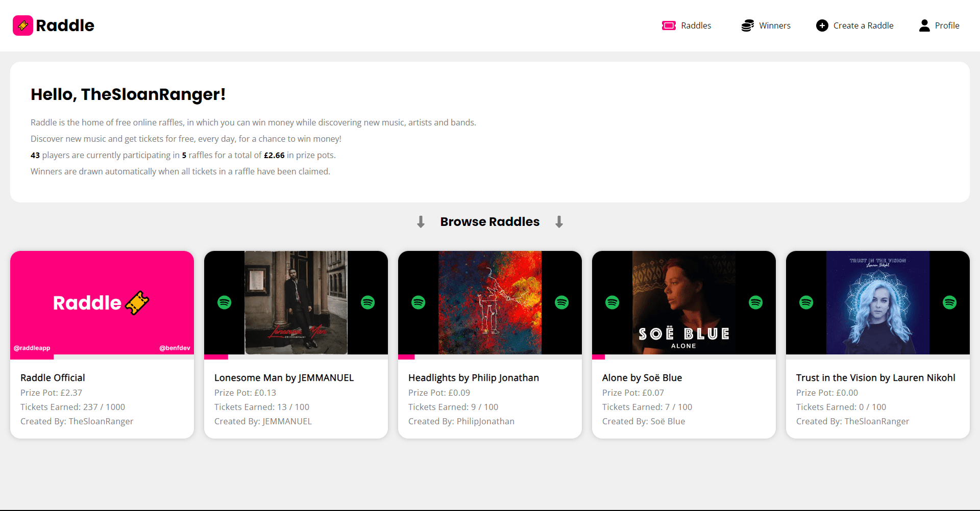Viewport: 980px width, 511px height.
Task: Click the Profile person icon
Action: tap(924, 25)
